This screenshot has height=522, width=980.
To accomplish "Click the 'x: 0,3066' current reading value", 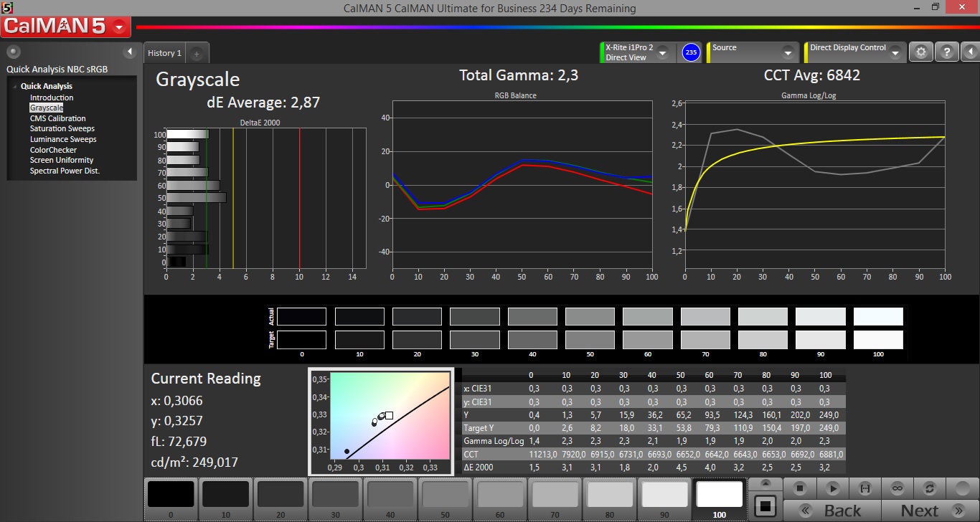I will point(177,400).
